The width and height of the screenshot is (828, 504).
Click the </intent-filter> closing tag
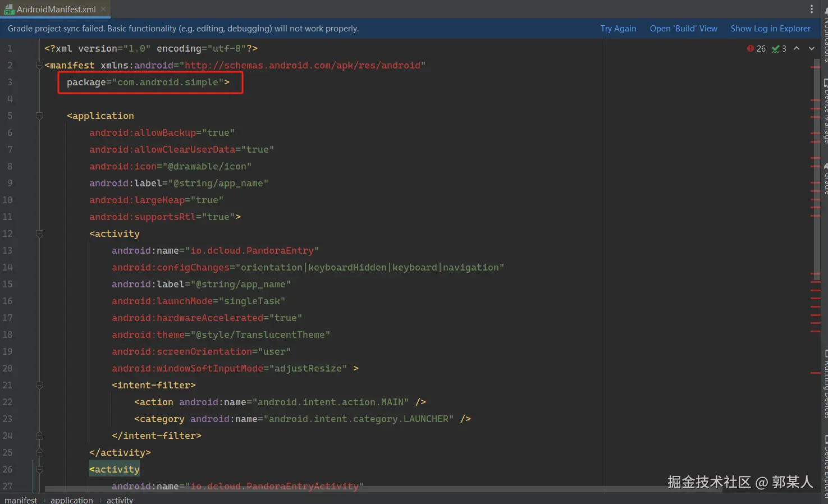point(157,436)
